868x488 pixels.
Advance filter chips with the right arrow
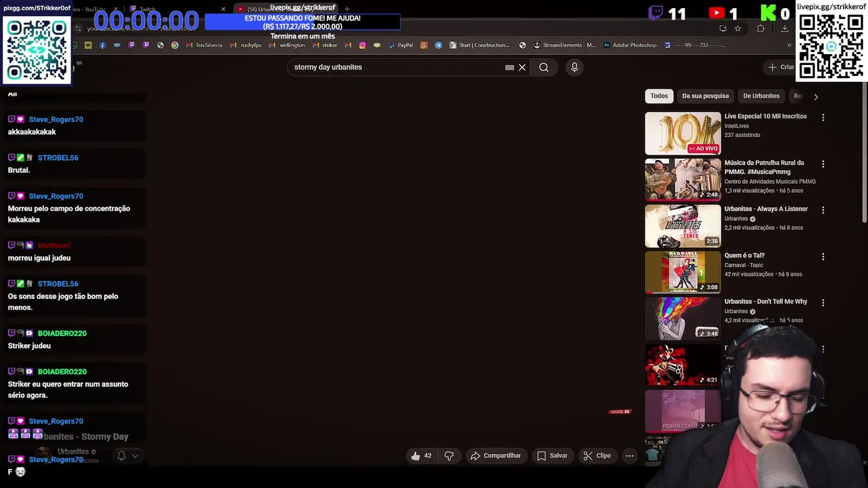pyautogui.click(x=816, y=96)
